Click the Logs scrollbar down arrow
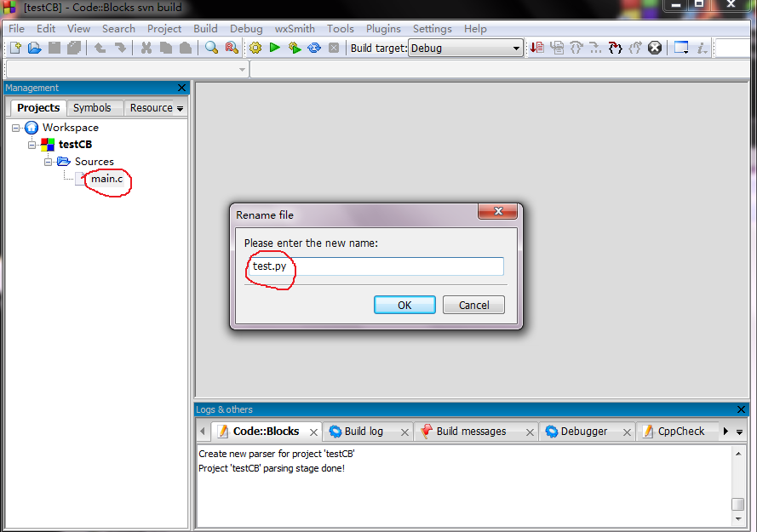 pos(738,519)
